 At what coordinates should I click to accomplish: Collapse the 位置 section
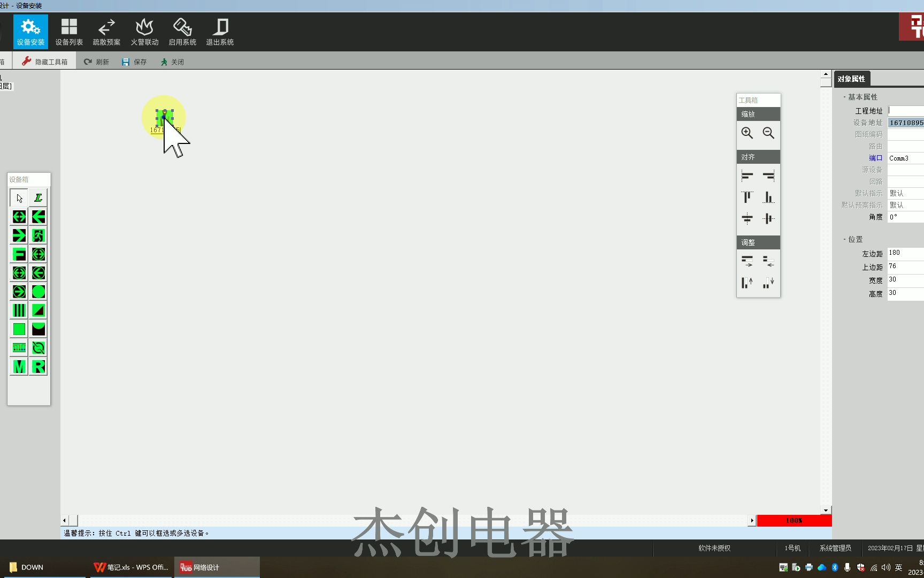(x=853, y=239)
